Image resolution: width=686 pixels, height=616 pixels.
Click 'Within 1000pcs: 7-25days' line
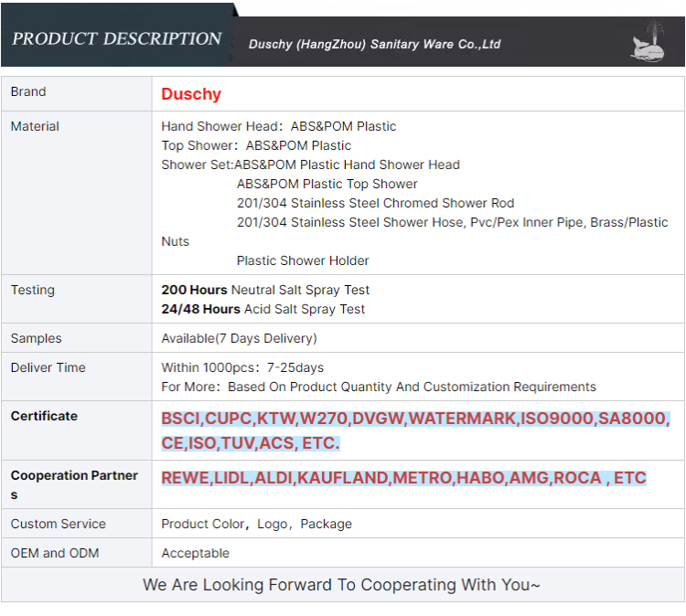tap(242, 367)
